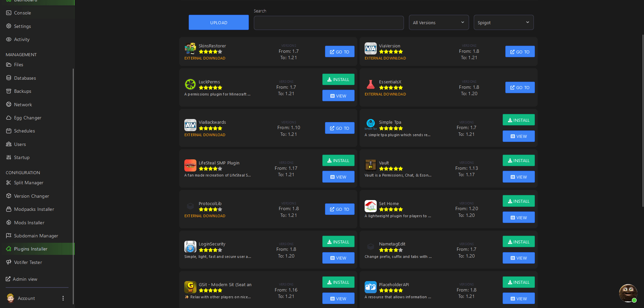644x308 pixels.
Task: Go to EssentialsX external download
Action: [520, 88]
